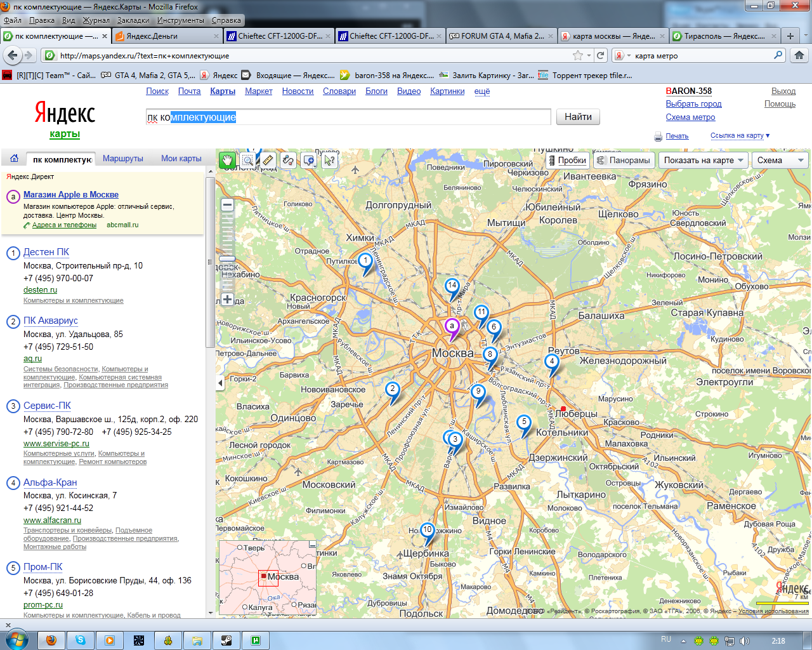Open a new tab with plus button
The width and height of the screenshot is (812, 650).
pos(790,36)
